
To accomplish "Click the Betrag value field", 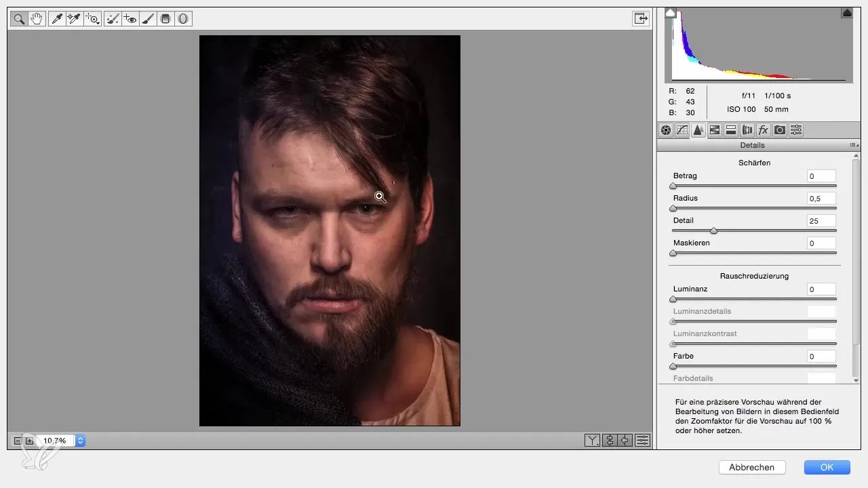I will coord(821,176).
